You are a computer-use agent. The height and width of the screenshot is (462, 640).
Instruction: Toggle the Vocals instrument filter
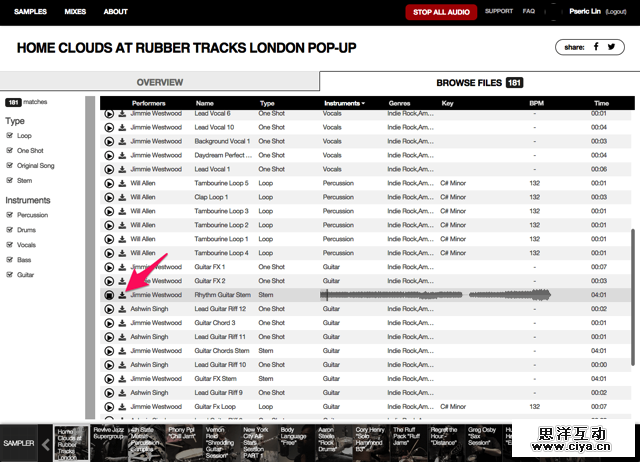point(10,244)
